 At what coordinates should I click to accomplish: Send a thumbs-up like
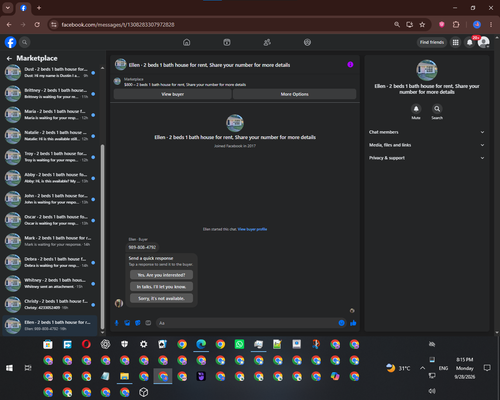coord(353,323)
